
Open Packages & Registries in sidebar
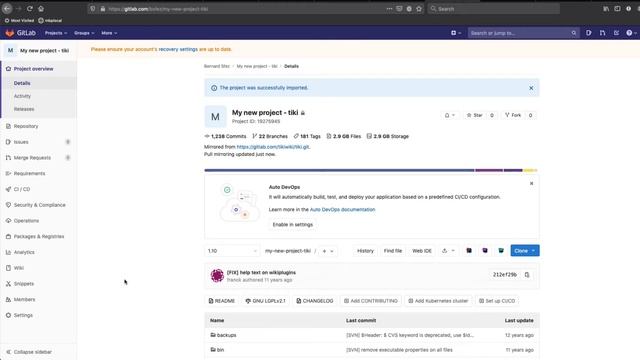coord(39,236)
